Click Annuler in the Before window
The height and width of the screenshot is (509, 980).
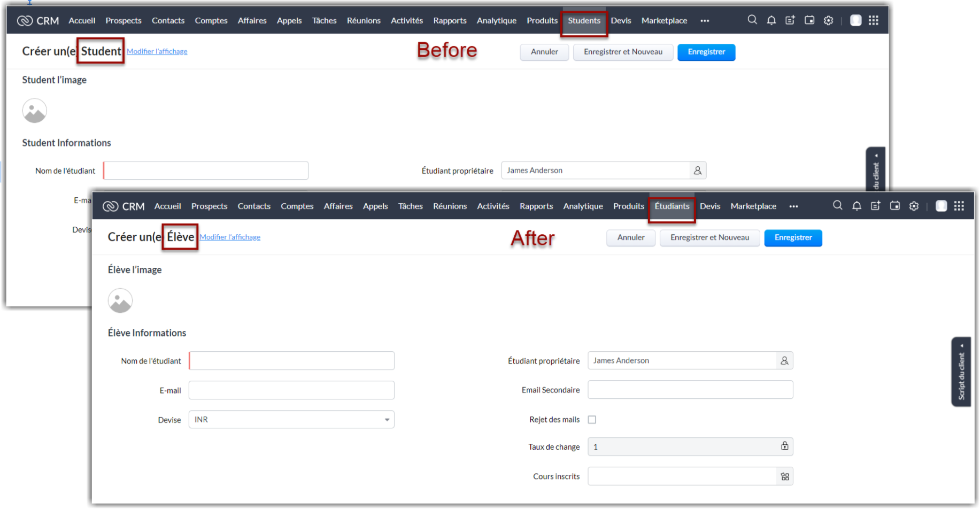pos(544,52)
